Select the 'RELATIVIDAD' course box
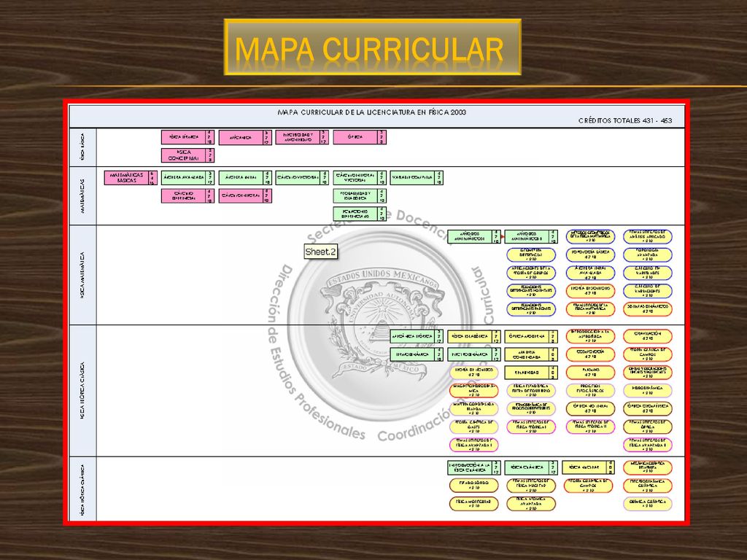This screenshot has height=560, width=747. [x=531, y=373]
